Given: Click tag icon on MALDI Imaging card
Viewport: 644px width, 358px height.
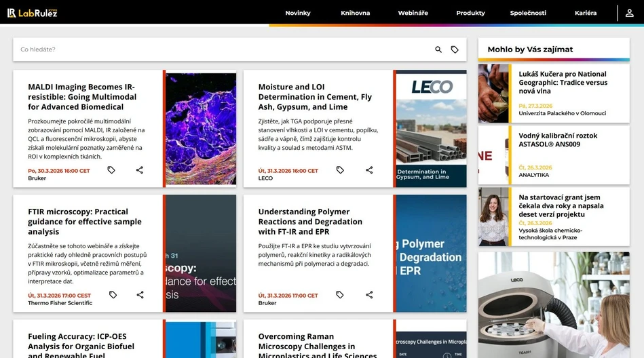Looking at the screenshot, I should pyautogui.click(x=111, y=170).
